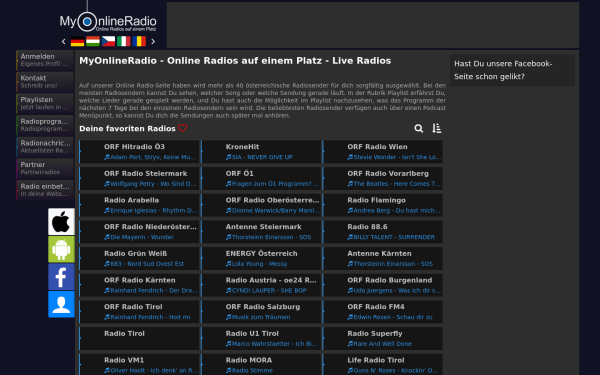Open Radio Arabella station

coord(139,205)
